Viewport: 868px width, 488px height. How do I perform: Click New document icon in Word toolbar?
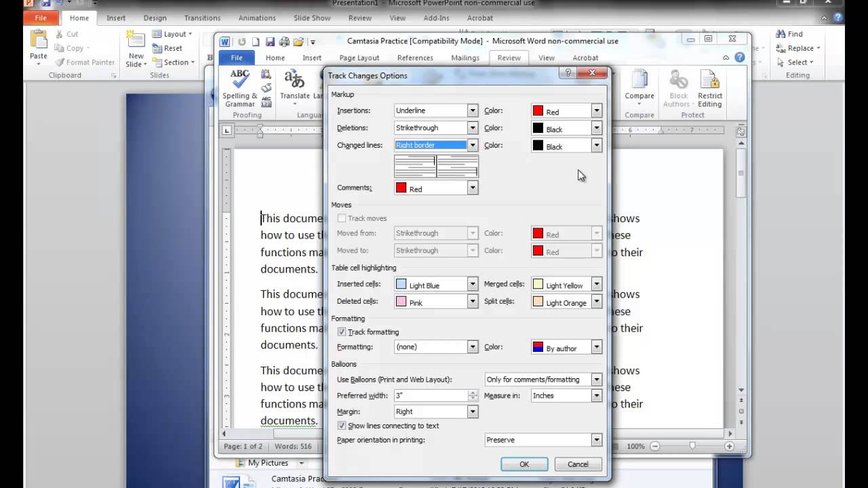click(256, 41)
